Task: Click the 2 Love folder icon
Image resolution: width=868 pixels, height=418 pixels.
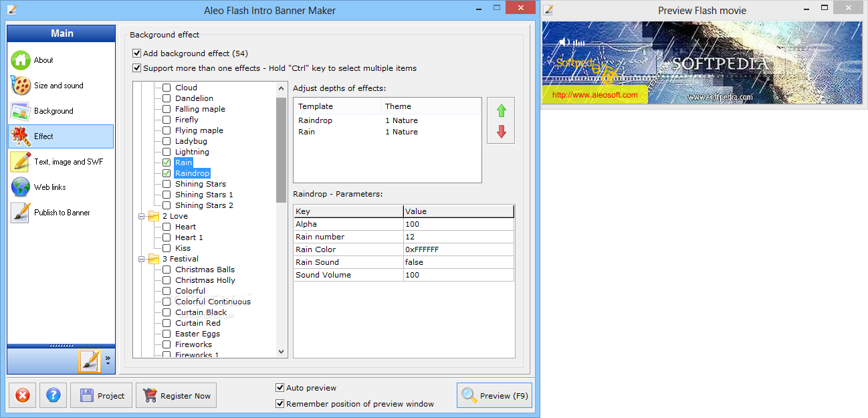Action: 154,216
